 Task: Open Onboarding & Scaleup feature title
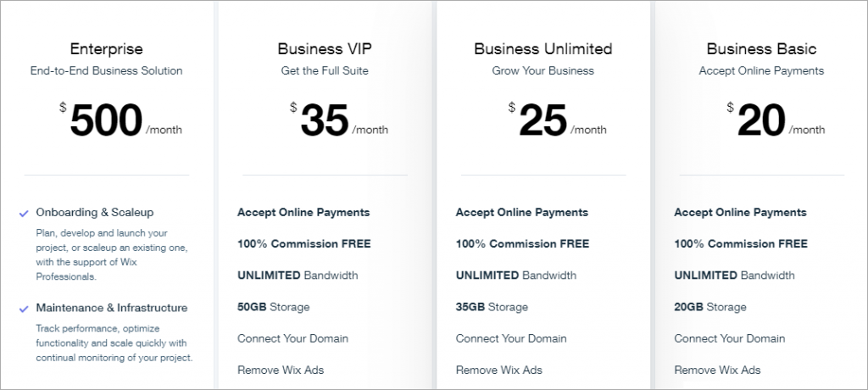pyautogui.click(x=95, y=213)
